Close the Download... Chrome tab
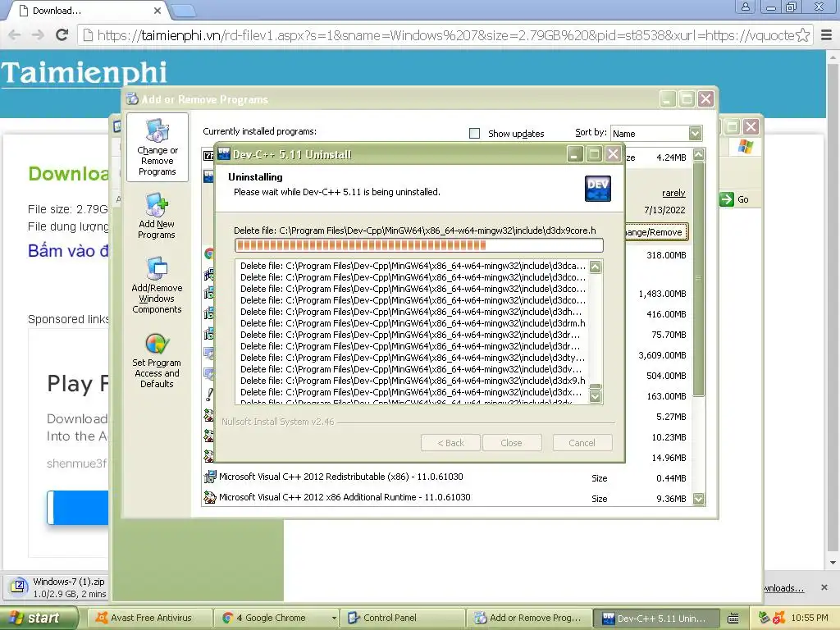Viewport: 840px width, 630px height. (x=157, y=10)
